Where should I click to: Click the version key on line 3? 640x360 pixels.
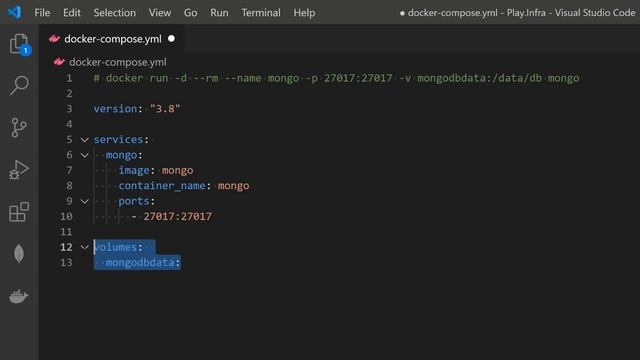coord(116,109)
